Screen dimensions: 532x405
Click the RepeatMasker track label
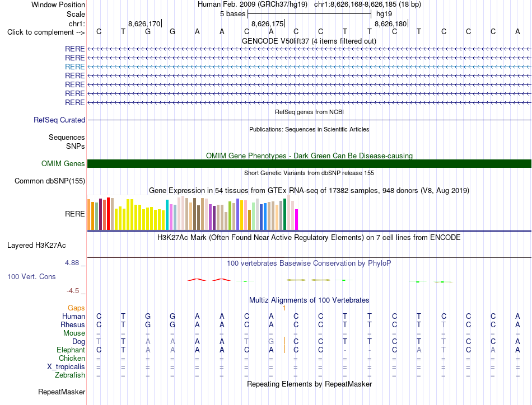pyautogui.click(x=62, y=392)
